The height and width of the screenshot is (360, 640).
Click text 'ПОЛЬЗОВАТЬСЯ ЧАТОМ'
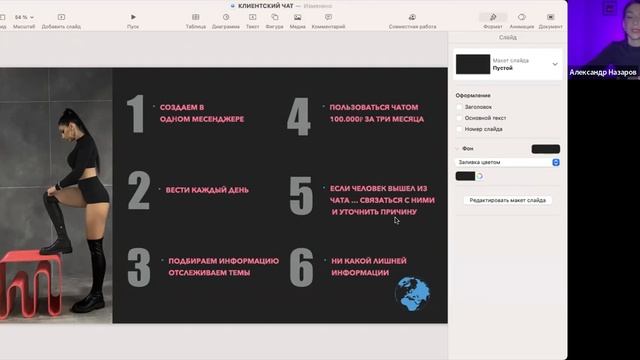click(374, 107)
